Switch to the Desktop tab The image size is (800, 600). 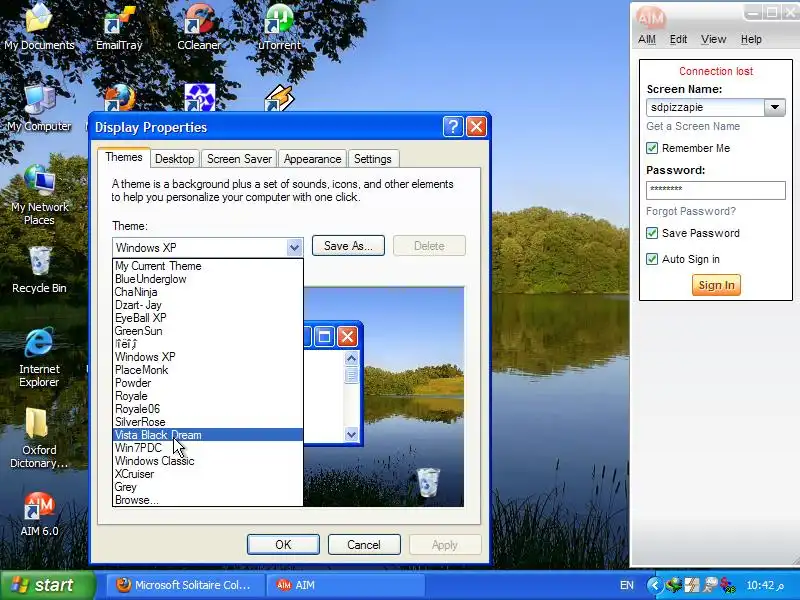pyautogui.click(x=174, y=159)
